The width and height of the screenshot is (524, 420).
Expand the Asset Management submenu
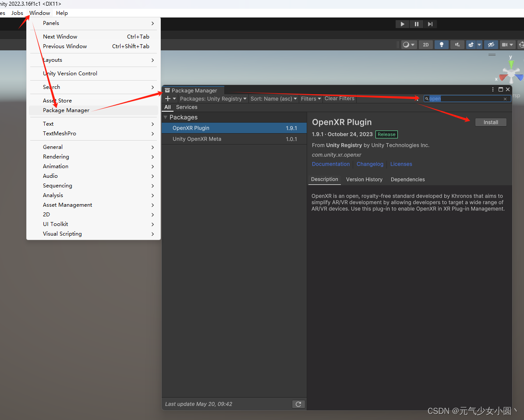click(x=94, y=205)
